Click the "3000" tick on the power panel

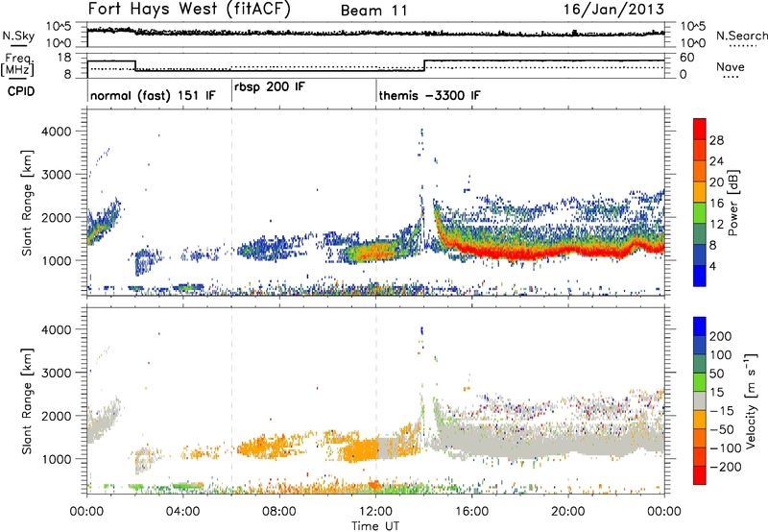[57, 175]
